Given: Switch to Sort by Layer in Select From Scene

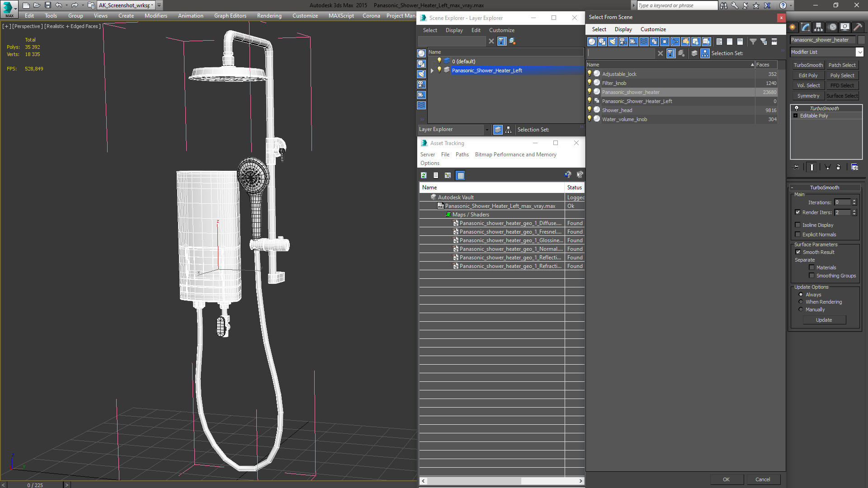Looking at the screenshot, I should click(694, 53).
